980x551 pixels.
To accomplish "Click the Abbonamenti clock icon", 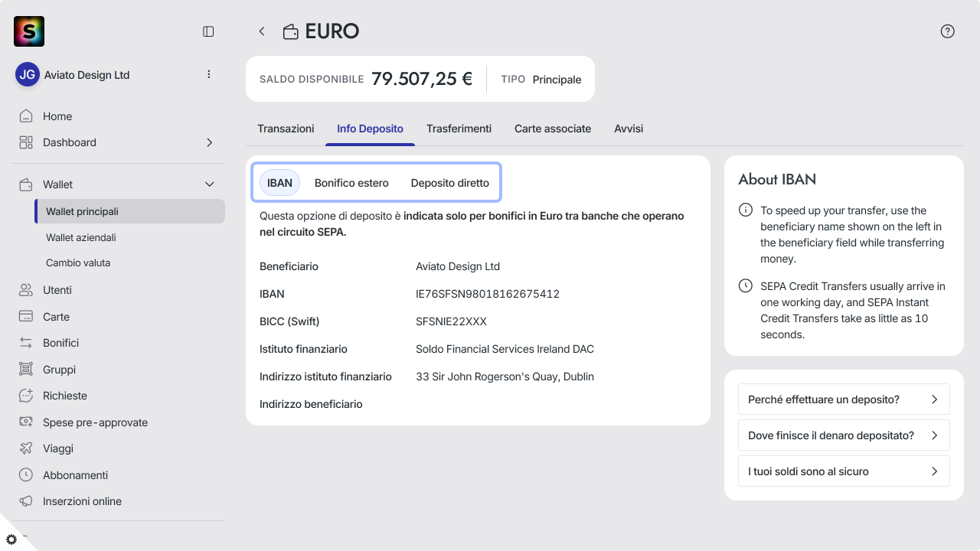I will pyautogui.click(x=26, y=475).
